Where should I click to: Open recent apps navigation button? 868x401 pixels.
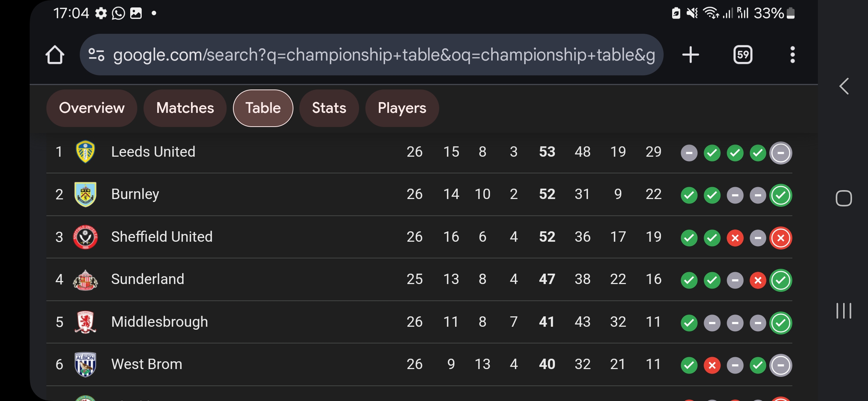click(x=844, y=311)
